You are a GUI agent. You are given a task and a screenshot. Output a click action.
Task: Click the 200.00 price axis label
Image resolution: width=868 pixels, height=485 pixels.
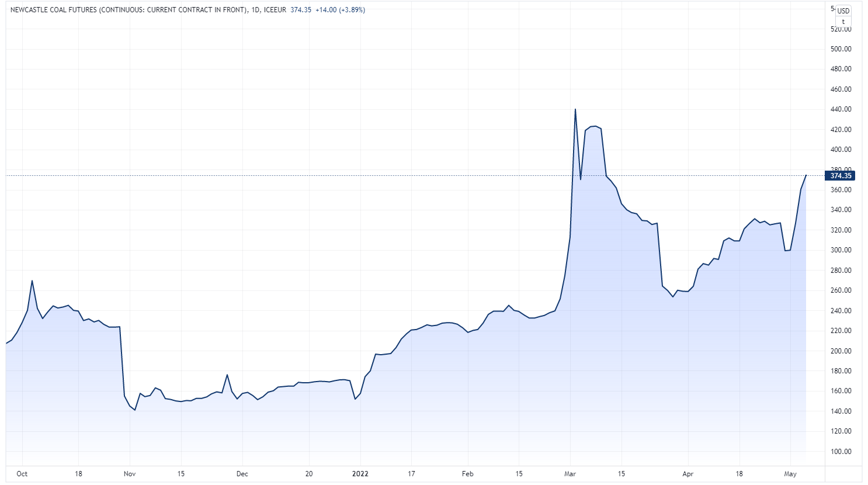841,351
